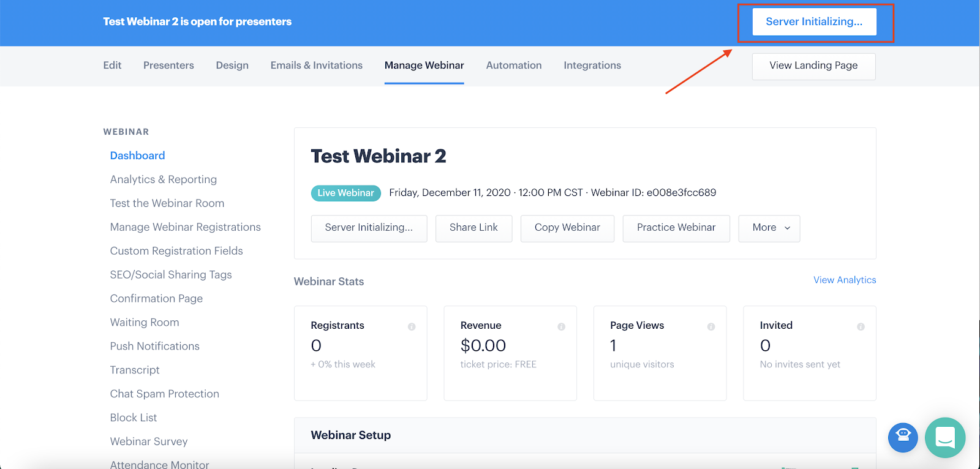The image size is (980, 469).
Task: Open Webinar Survey in sidebar
Action: 149,442
